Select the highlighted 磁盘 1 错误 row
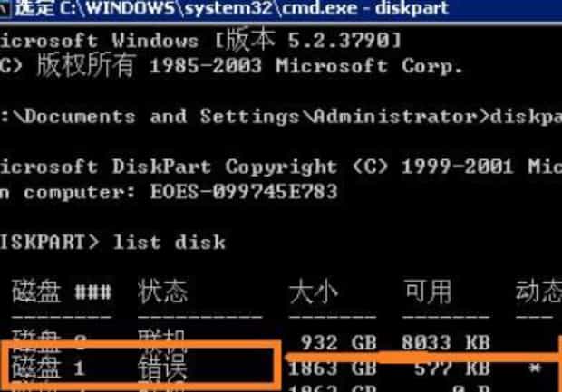The image size is (562, 392). [x=140, y=365]
